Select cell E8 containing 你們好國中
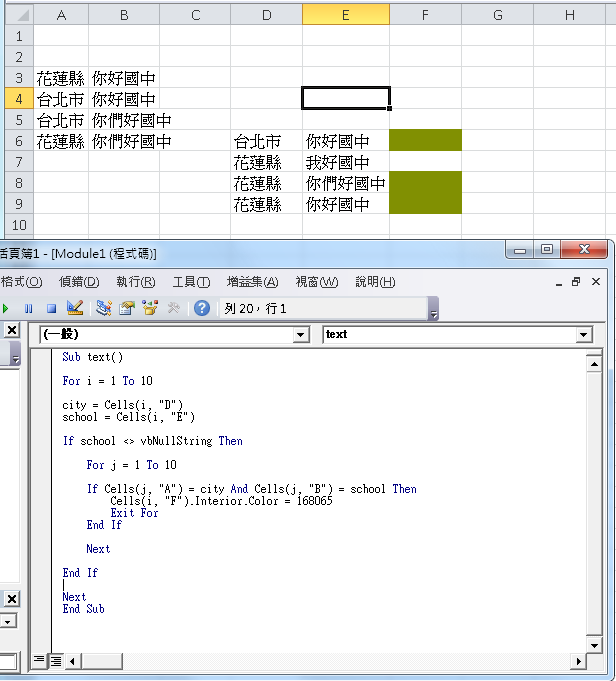 coord(346,182)
